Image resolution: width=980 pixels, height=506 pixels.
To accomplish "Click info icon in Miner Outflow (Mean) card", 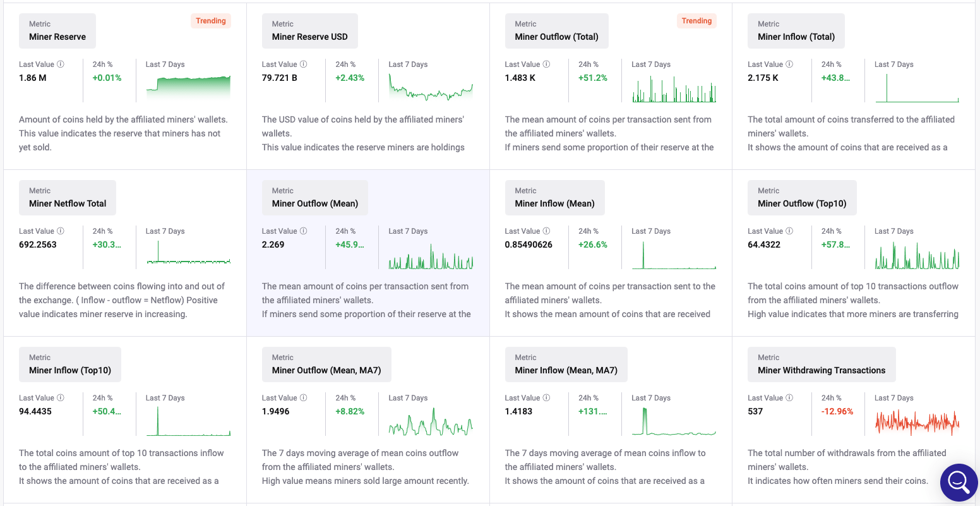I will pyautogui.click(x=304, y=231).
